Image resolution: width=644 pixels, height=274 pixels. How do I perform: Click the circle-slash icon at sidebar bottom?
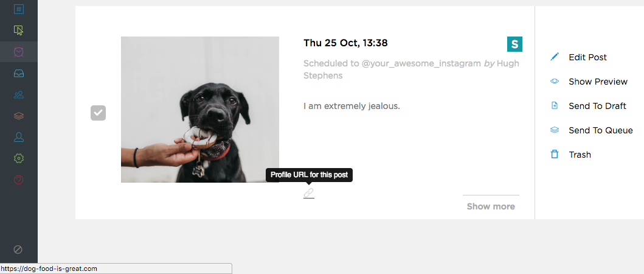point(18,249)
